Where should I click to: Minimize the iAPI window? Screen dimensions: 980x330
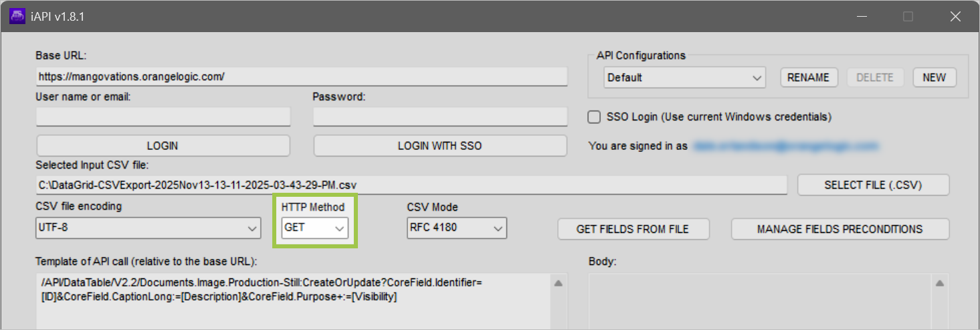tap(860, 17)
